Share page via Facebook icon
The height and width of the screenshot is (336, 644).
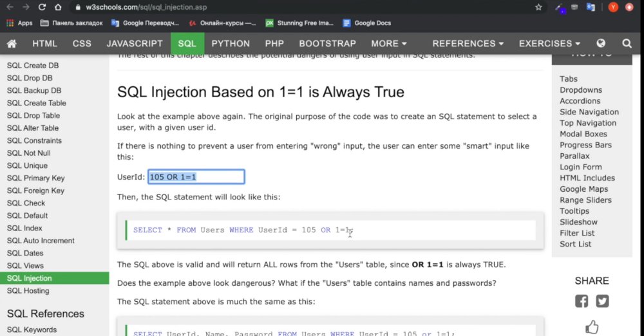(582, 301)
